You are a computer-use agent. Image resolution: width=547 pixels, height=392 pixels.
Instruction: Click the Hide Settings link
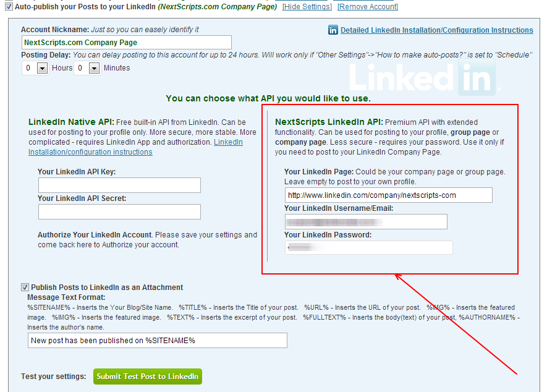(307, 7)
